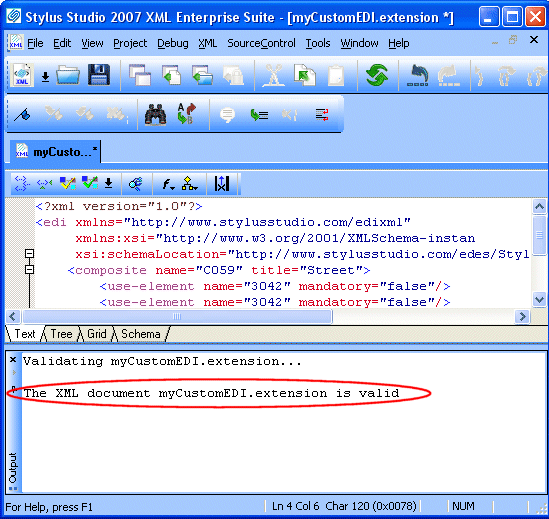This screenshot has width=549, height=519.
Task: Open a file with the folder icon
Action: coord(68,75)
